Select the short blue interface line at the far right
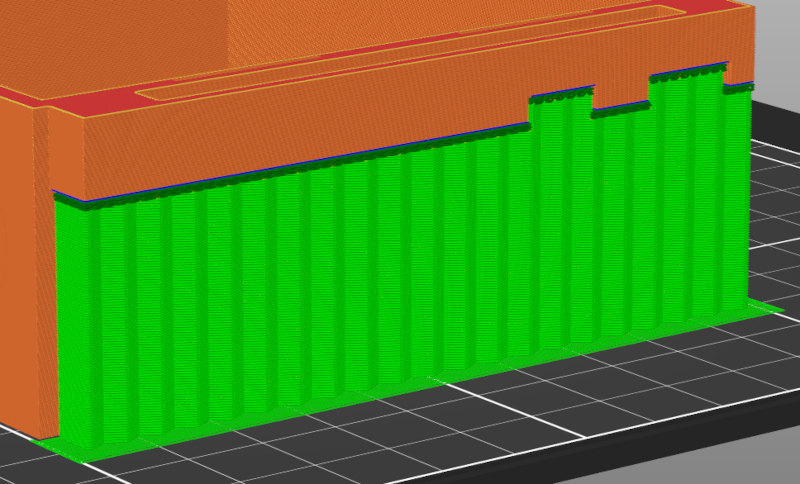The width and height of the screenshot is (800, 484). pyautogui.click(x=739, y=83)
